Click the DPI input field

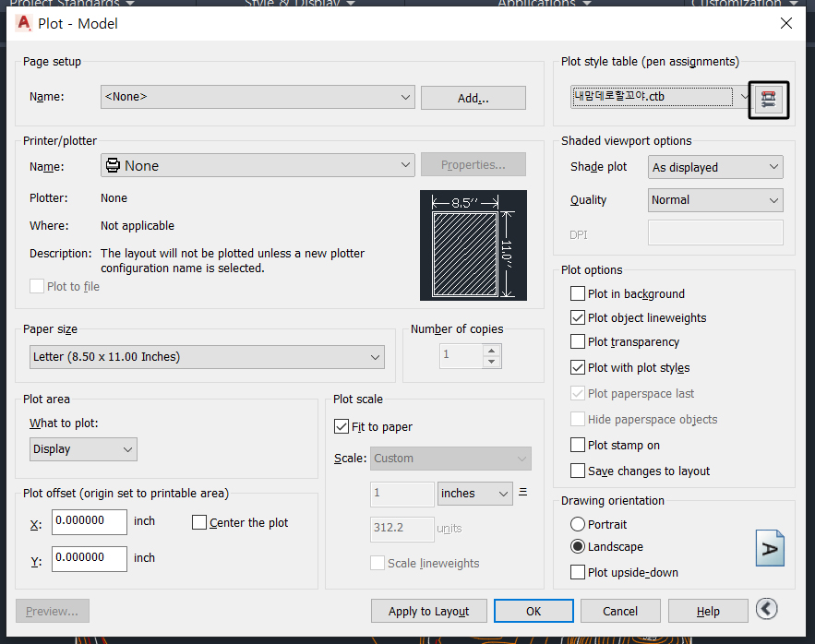[x=715, y=233]
